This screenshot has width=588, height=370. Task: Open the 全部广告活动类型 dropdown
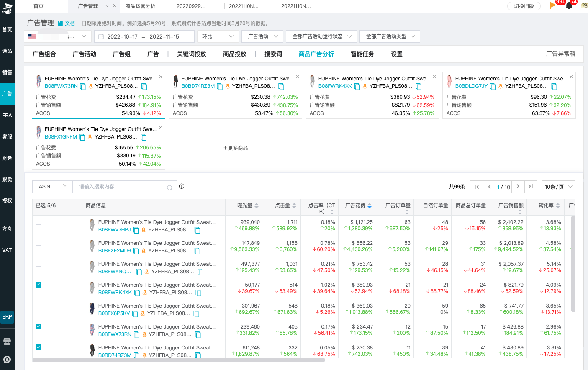(x=390, y=36)
